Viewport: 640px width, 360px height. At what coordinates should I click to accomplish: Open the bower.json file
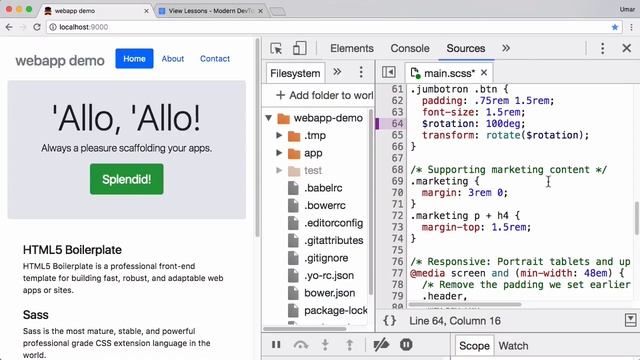tap(329, 293)
